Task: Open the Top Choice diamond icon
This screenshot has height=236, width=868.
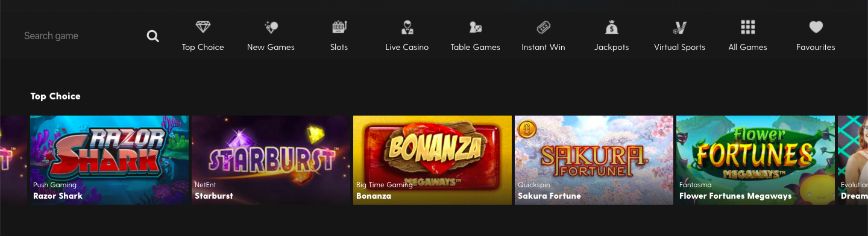Action: (203, 27)
